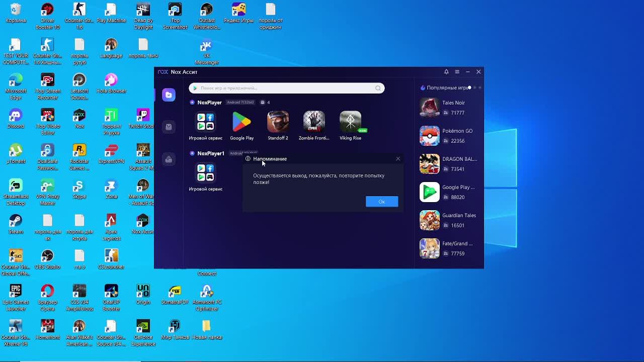
Task: Launch Google Play in NoxPlayer
Action: click(242, 126)
